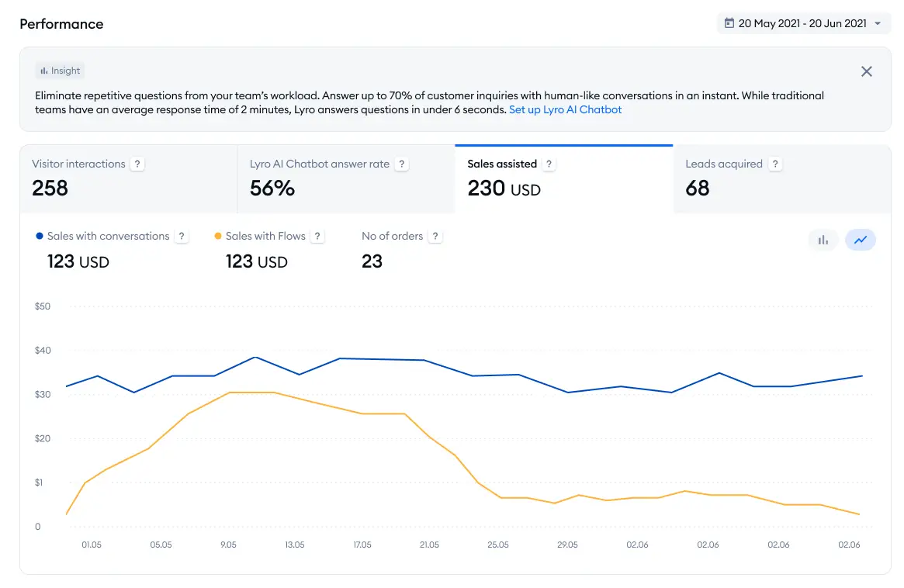
Task: Open the date range picker 20 May 2021 - 20 Jun 2021
Action: pyautogui.click(x=803, y=23)
